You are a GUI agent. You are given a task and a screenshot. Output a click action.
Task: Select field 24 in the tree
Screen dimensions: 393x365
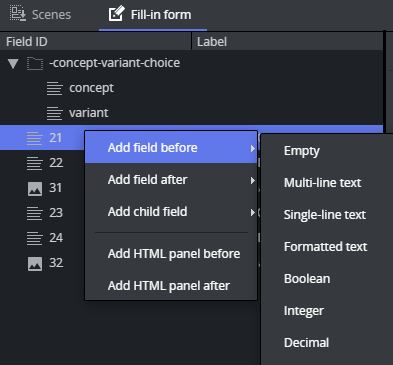[x=56, y=238]
